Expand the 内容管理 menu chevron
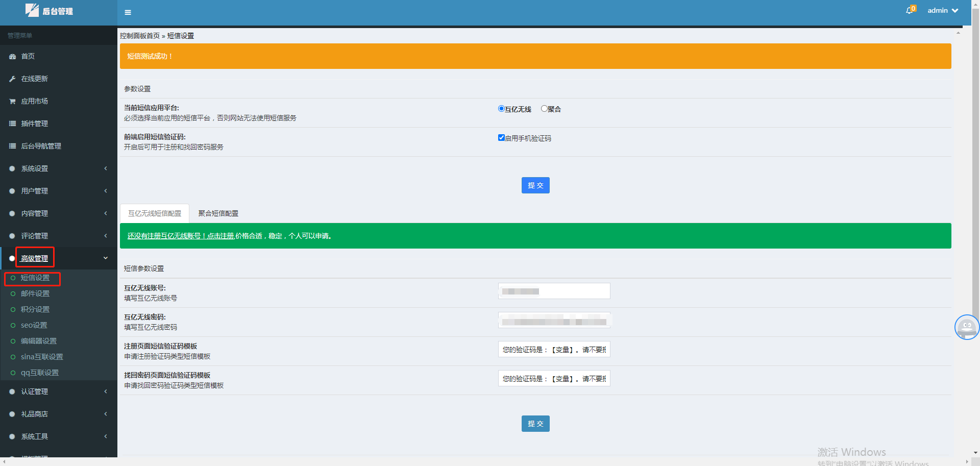980x466 pixels. click(106, 213)
